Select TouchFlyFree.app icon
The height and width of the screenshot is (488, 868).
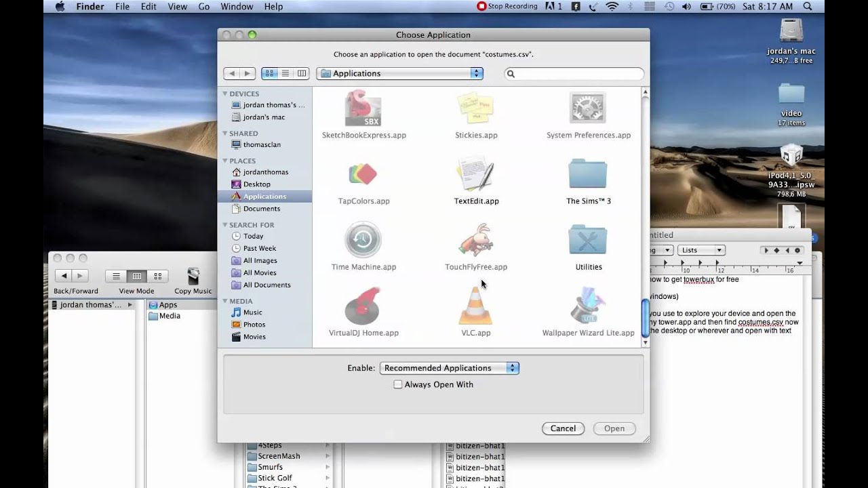(476, 240)
